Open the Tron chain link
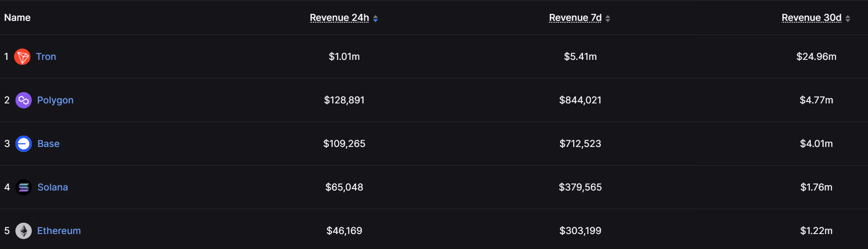 pos(46,57)
